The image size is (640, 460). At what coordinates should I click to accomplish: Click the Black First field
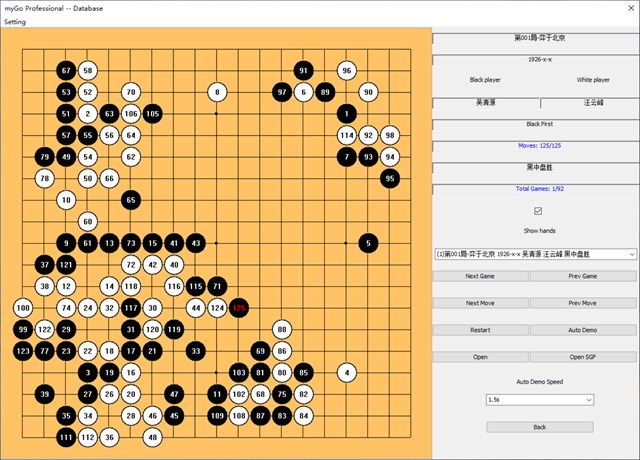pos(536,124)
